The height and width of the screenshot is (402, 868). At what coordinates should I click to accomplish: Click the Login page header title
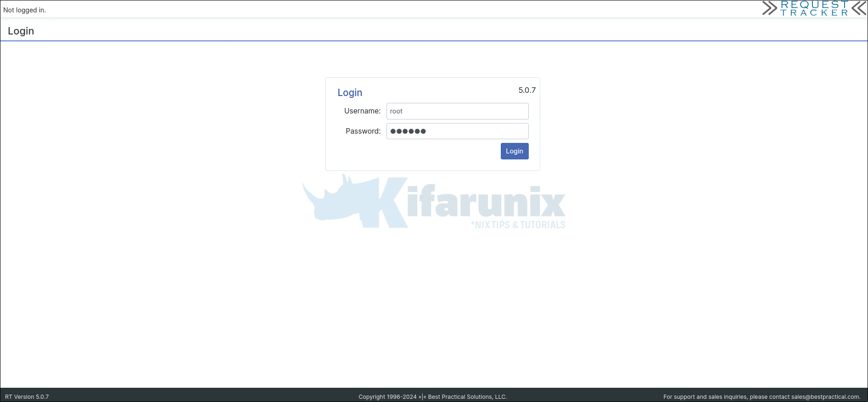21,31
